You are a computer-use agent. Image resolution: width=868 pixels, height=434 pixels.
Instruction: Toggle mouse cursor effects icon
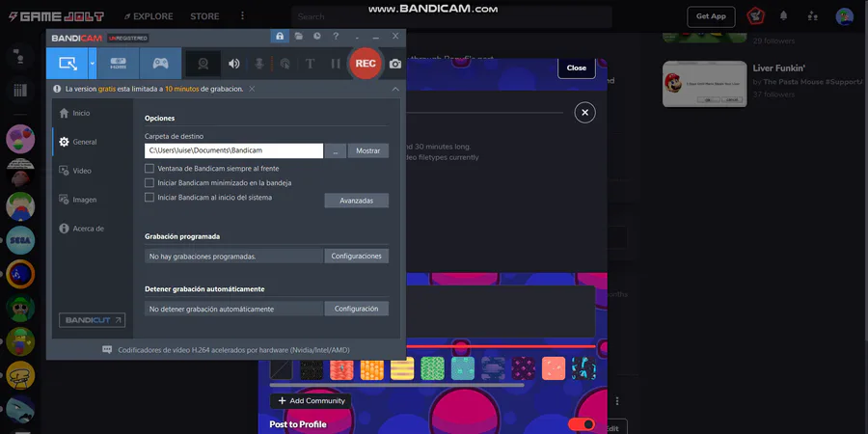pyautogui.click(x=285, y=64)
